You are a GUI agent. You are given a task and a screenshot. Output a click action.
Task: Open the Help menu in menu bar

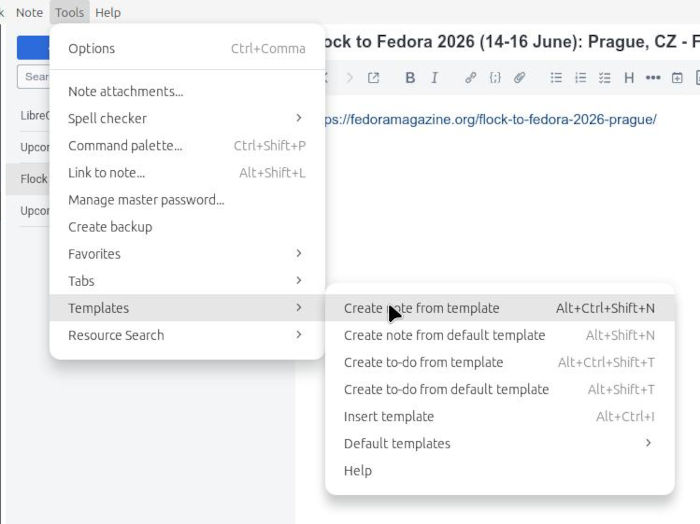[108, 13]
